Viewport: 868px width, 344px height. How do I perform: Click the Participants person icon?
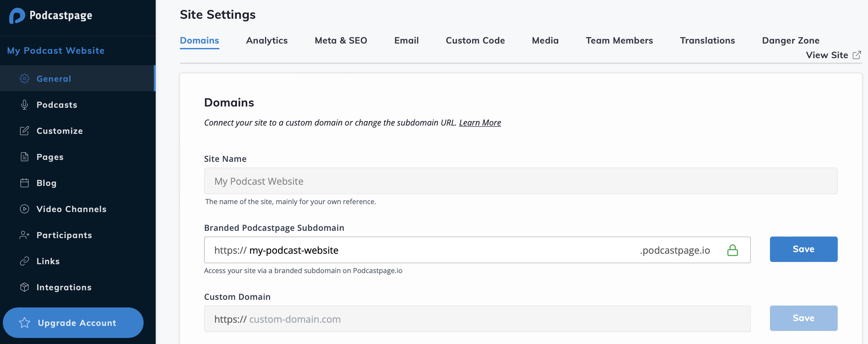pos(24,235)
